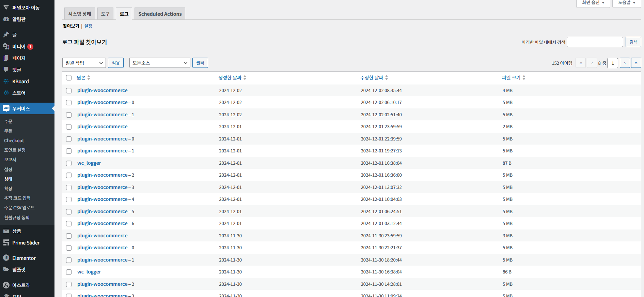Open the 설정 sub-link under the log tabs
The width and height of the screenshot is (644, 297).
pos(88,26)
